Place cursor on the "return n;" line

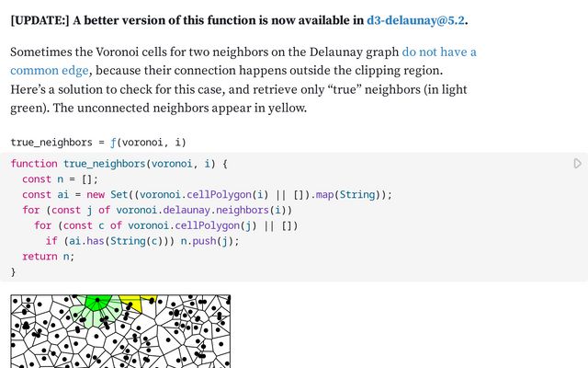(x=48, y=257)
